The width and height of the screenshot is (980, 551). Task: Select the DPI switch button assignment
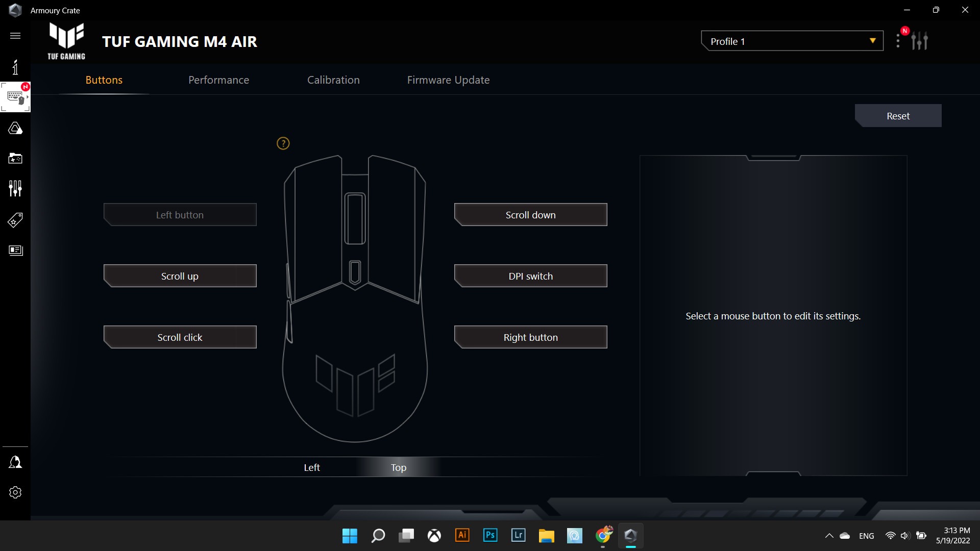pyautogui.click(x=531, y=276)
